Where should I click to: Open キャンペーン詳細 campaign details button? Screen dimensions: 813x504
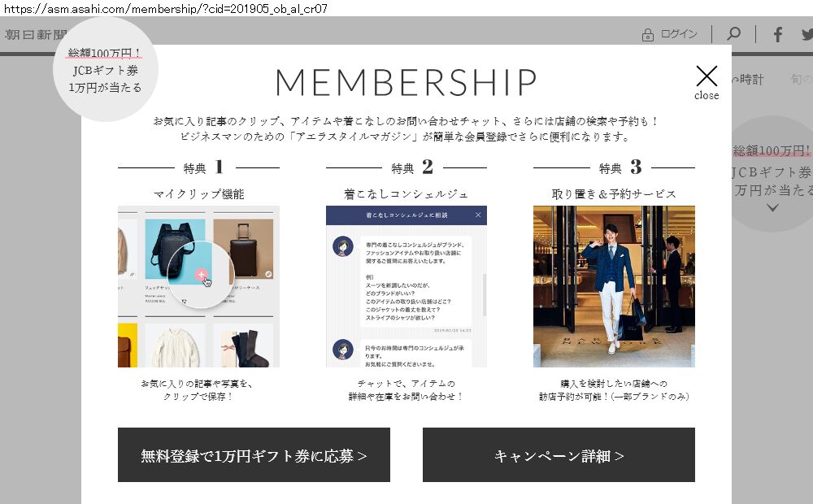(559, 454)
